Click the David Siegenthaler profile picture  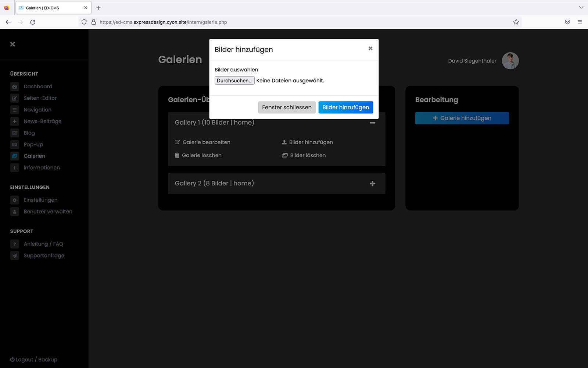click(x=510, y=61)
